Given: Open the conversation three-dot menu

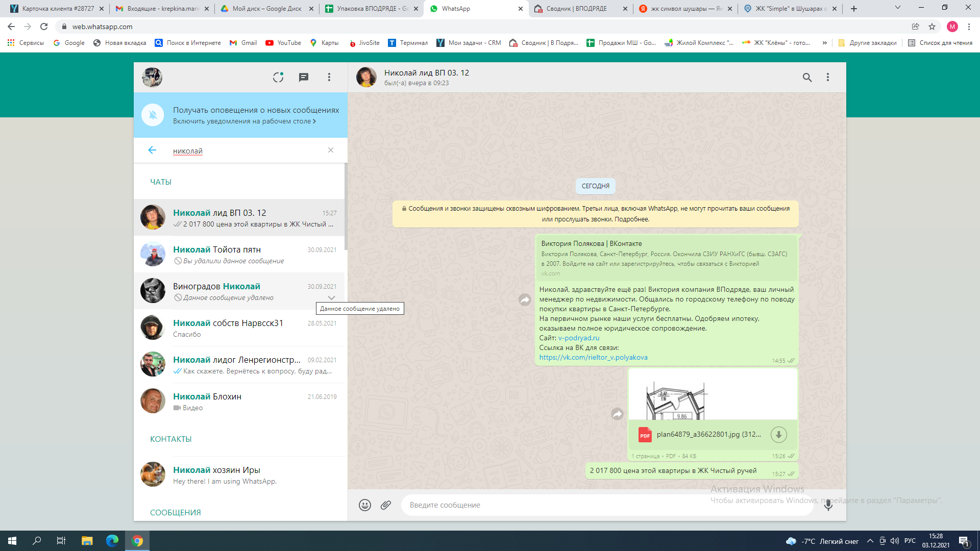Looking at the screenshot, I should coord(828,77).
